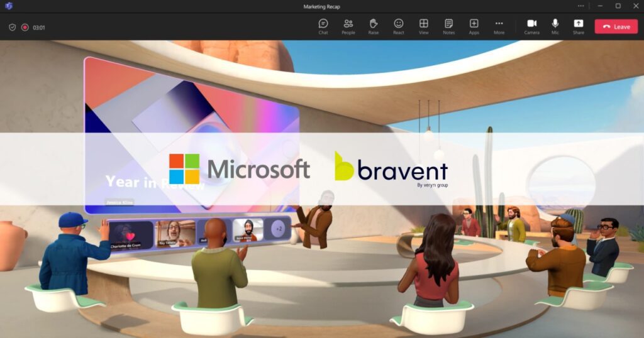This screenshot has height=338, width=644.
Task: Change the meeting View layout
Action: [x=423, y=26]
